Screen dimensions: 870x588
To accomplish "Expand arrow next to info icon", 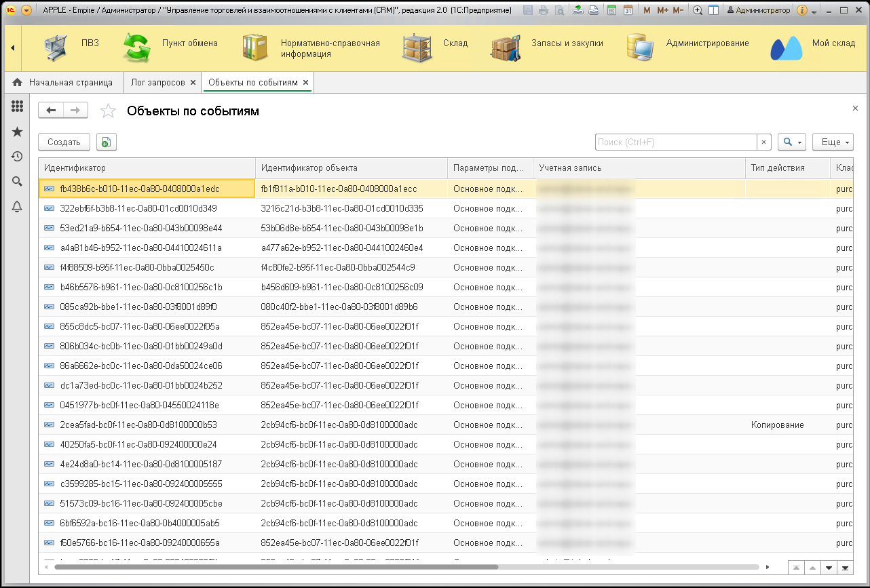I will pos(814,11).
